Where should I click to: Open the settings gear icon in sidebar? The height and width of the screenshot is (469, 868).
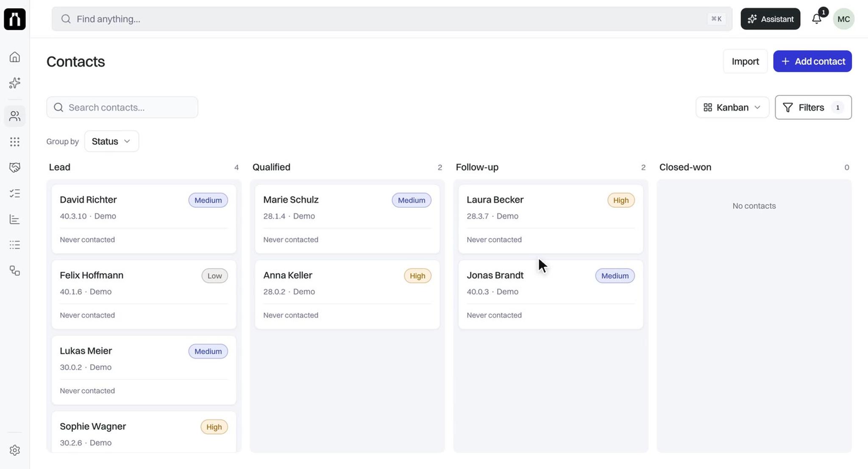coord(15,450)
